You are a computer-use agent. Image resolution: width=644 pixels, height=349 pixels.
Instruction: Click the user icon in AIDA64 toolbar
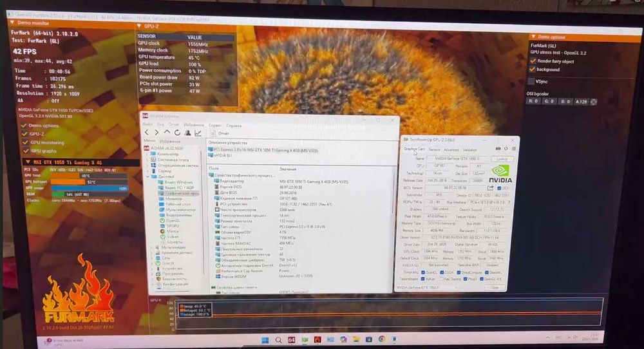pyautogui.click(x=187, y=133)
